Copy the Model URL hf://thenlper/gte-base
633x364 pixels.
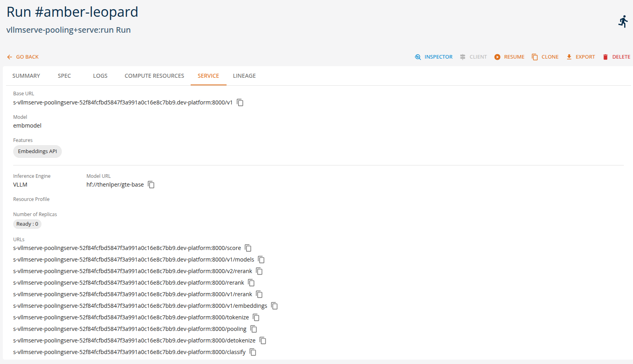151,185
